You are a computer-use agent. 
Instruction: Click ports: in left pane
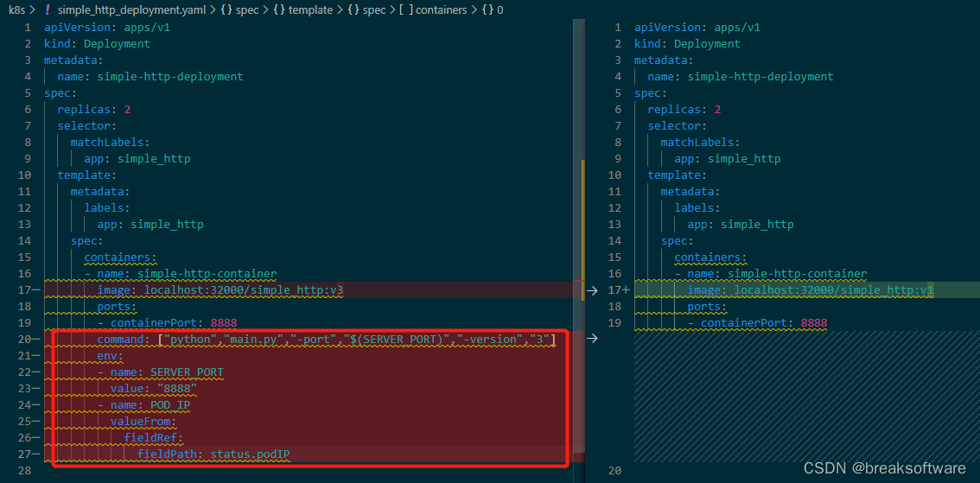tap(117, 306)
